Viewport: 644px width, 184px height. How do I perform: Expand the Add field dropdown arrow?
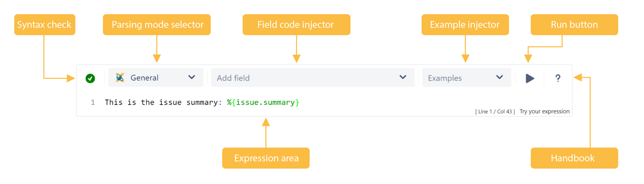point(403,77)
